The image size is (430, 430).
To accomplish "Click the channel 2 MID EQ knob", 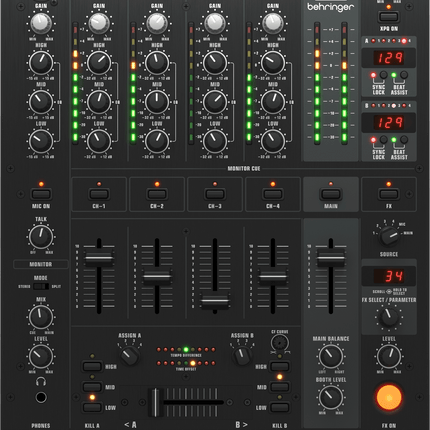I will [x=157, y=102].
